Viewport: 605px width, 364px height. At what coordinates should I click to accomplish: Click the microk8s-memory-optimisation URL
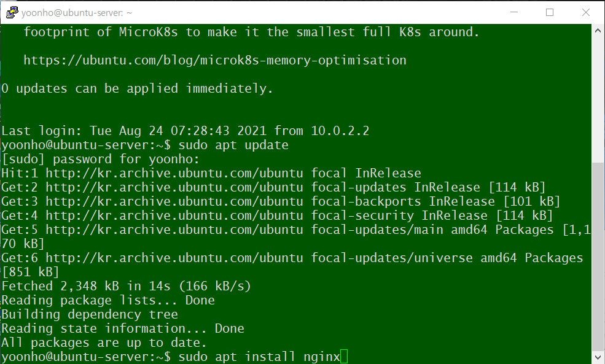coord(215,60)
